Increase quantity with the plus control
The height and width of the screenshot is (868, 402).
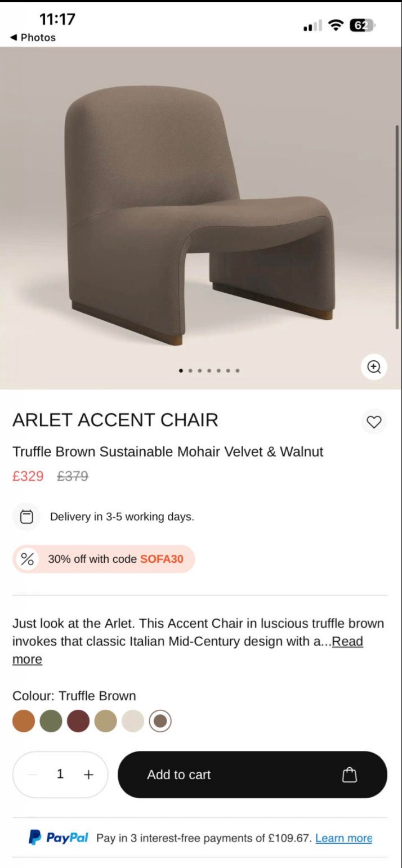(88, 775)
